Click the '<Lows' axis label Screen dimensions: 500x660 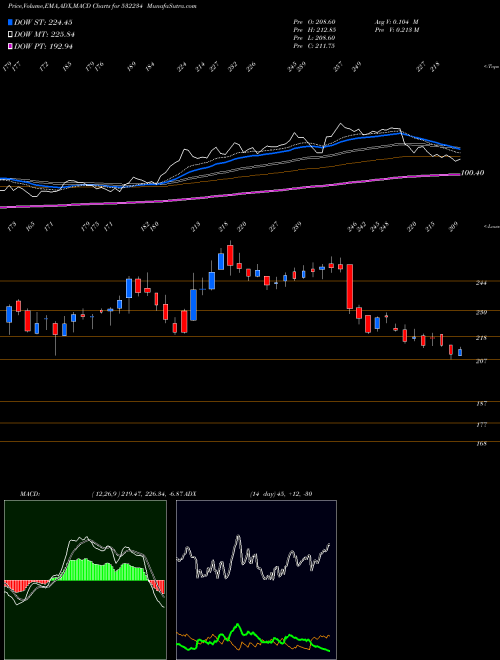(x=491, y=226)
